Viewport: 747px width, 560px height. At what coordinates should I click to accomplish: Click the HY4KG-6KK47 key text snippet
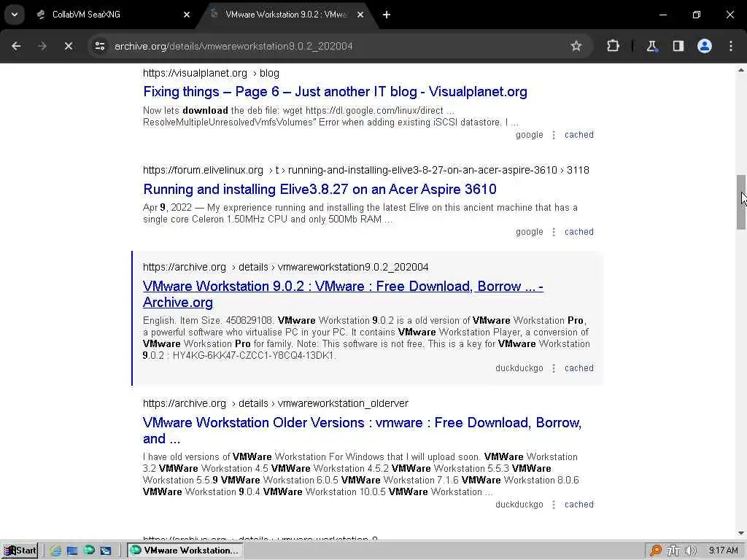(x=254, y=356)
